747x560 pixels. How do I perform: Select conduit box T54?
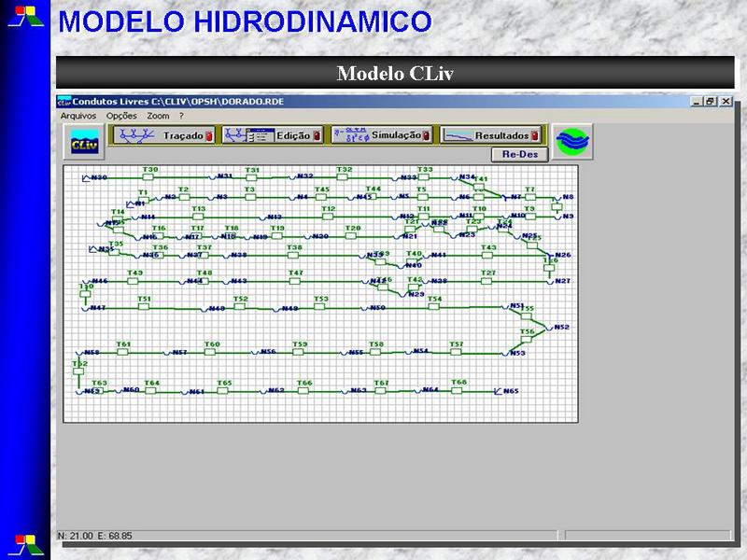pos(433,306)
